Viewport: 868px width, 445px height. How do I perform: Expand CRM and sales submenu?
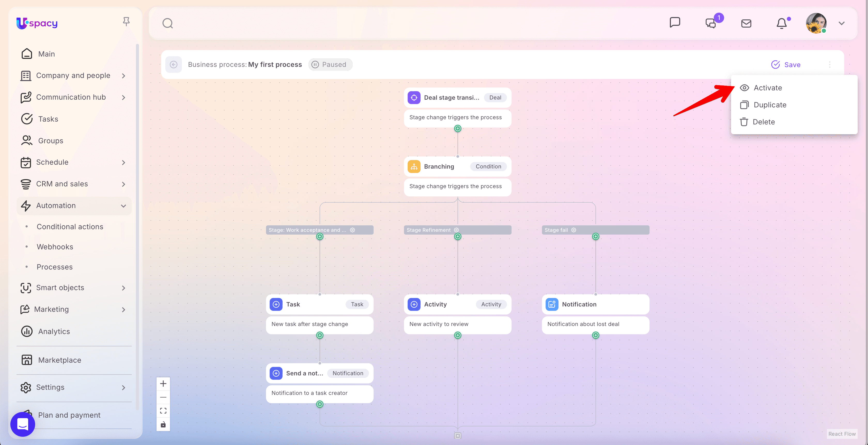pyautogui.click(x=123, y=184)
